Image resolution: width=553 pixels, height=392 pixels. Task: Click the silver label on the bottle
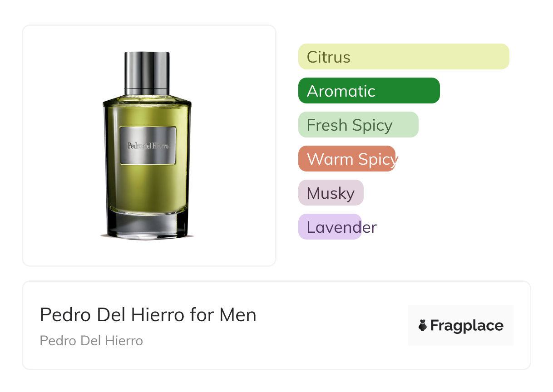(x=148, y=146)
